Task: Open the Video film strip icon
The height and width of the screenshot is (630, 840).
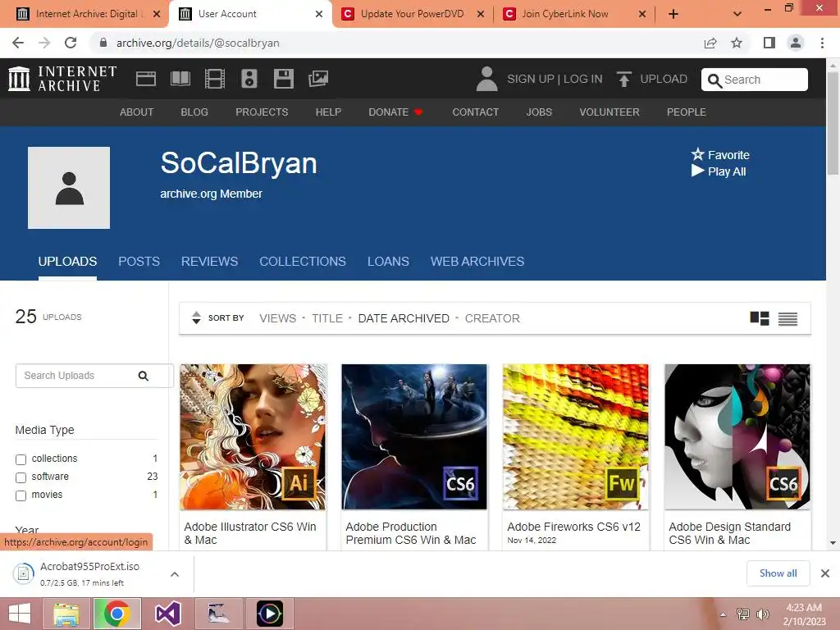Action: click(214, 79)
